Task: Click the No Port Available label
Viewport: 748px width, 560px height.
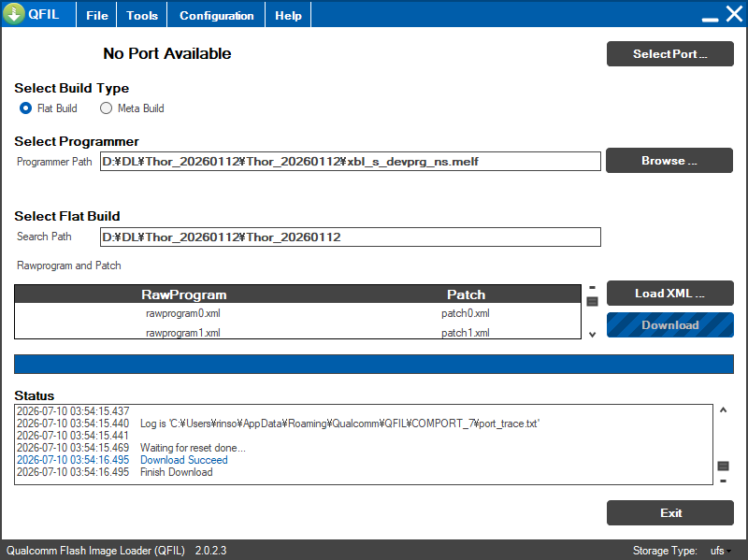Action: [167, 53]
